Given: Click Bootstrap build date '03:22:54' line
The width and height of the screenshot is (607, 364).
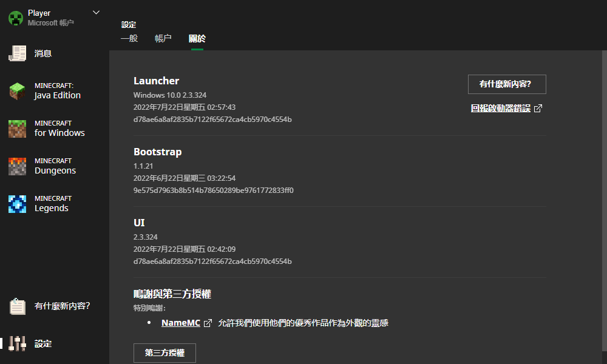Looking at the screenshot, I should [x=185, y=178].
